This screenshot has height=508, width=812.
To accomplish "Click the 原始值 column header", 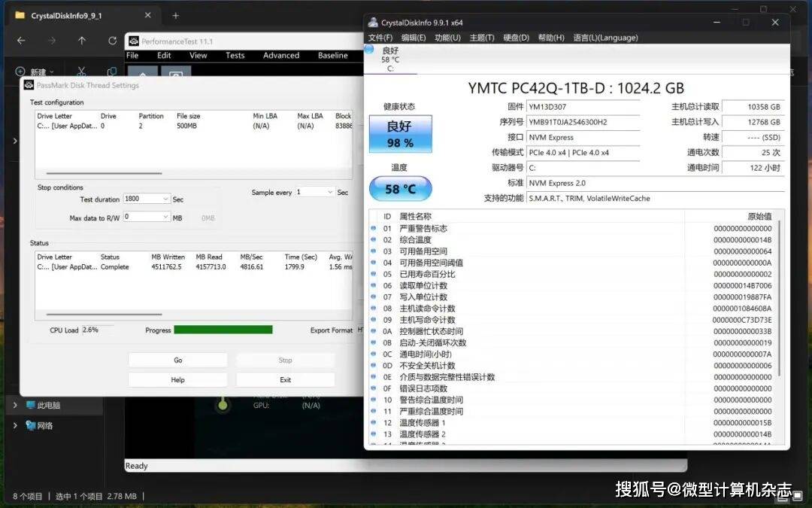I will coord(759,216).
